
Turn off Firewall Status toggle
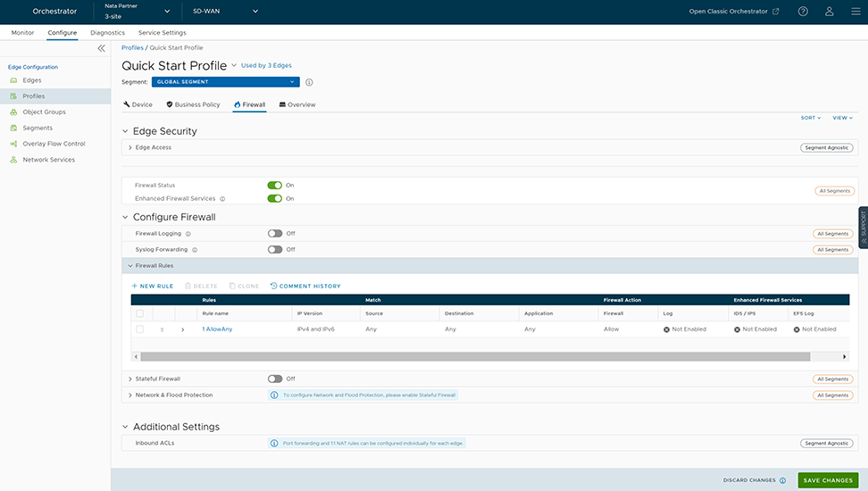pos(275,185)
